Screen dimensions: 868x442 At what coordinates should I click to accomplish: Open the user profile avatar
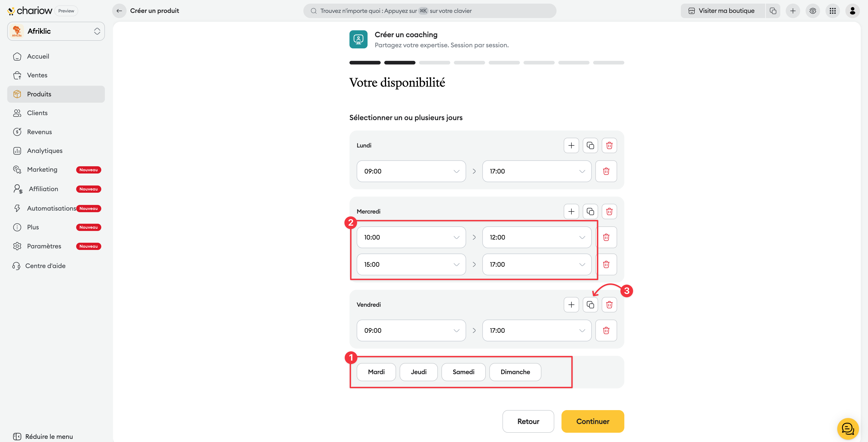[x=852, y=11]
